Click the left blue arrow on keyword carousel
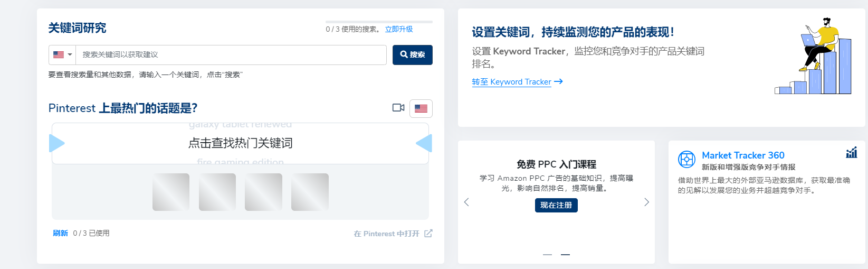 (x=56, y=143)
